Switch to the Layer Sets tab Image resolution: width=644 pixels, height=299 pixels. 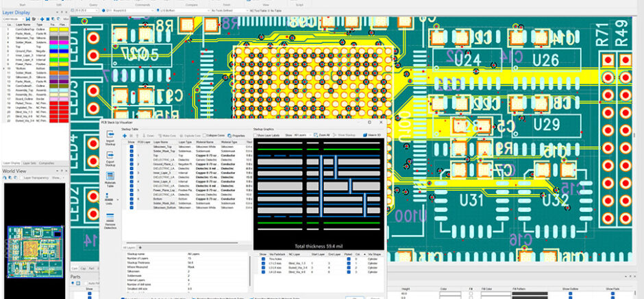coord(29,163)
